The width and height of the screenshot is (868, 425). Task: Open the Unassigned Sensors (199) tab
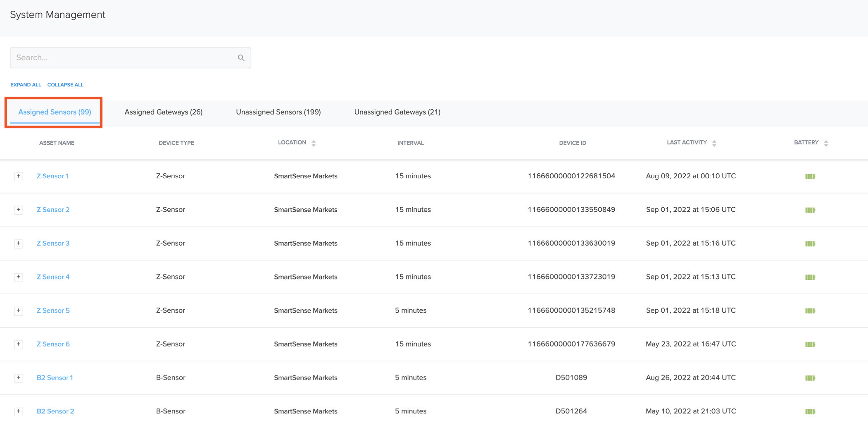tap(278, 112)
